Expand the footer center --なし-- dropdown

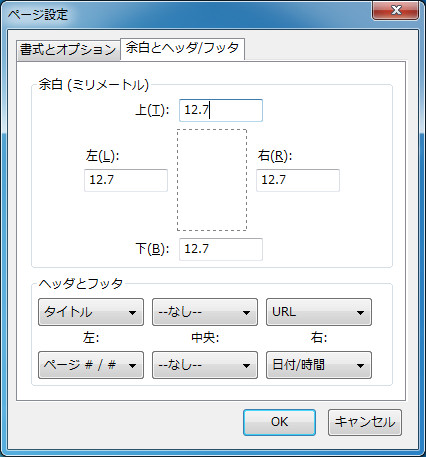coord(205,365)
